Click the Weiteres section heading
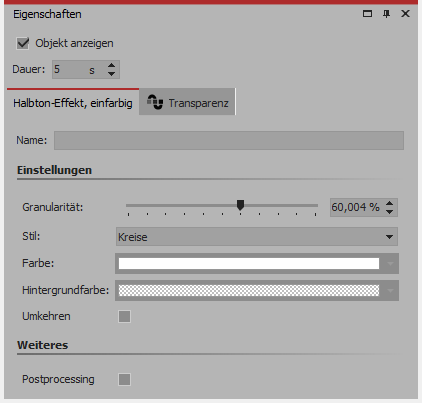The image size is (422, 403). coord(43,345)
